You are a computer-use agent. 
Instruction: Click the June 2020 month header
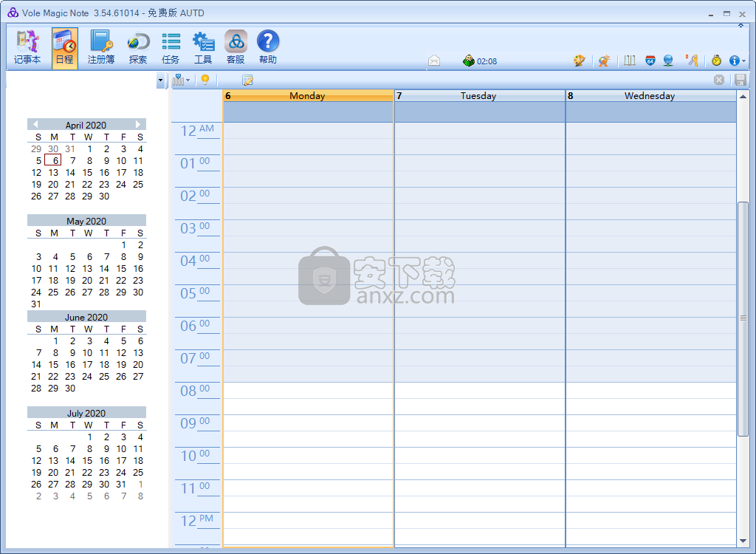[x=86, y=317]
